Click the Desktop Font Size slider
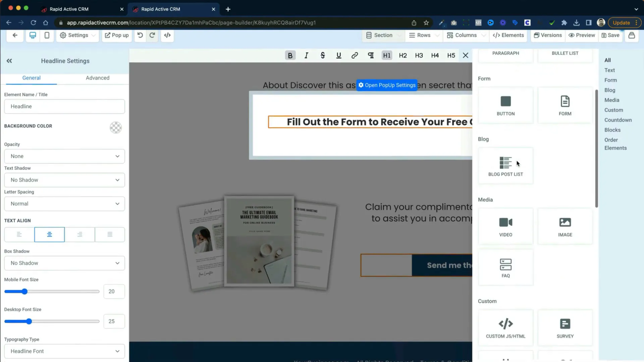This screenshot has height=362, width=644. tap(52, 321)
